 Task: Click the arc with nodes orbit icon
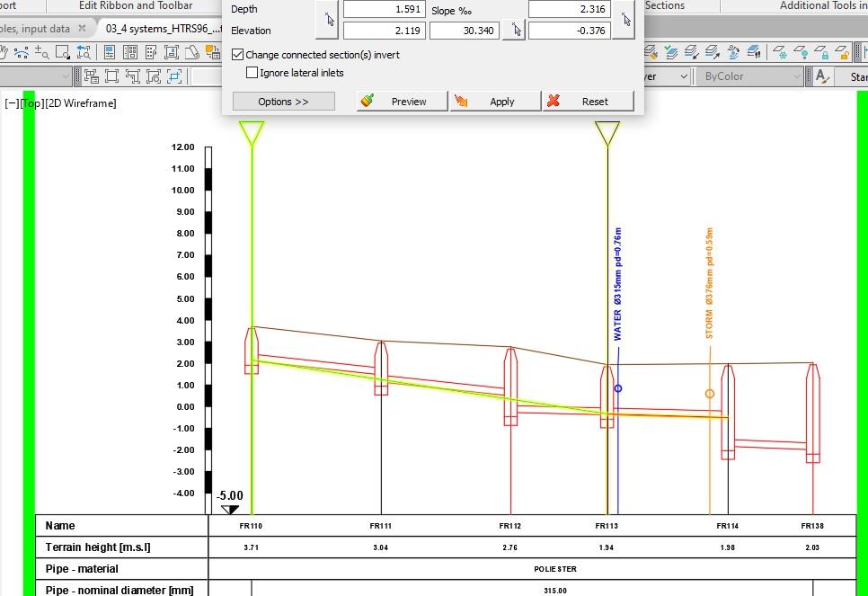[21, 53]
